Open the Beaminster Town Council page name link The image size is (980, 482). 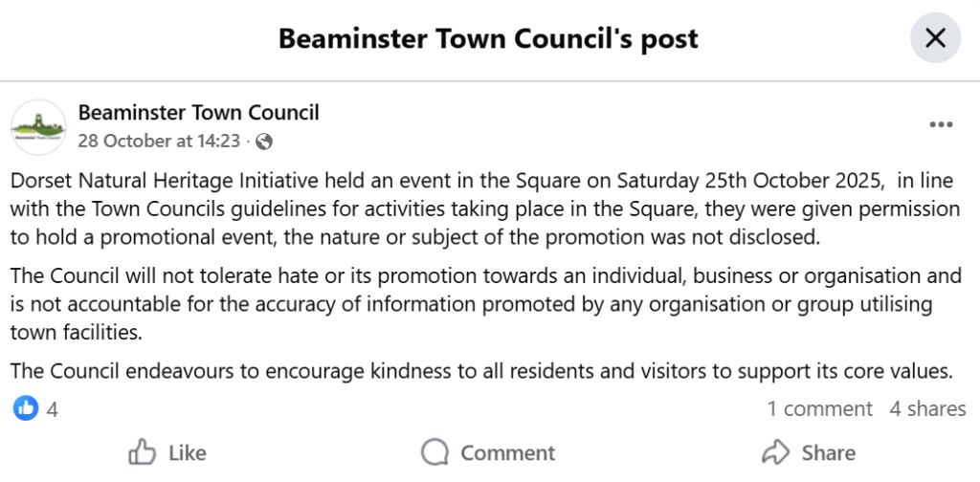198,113
